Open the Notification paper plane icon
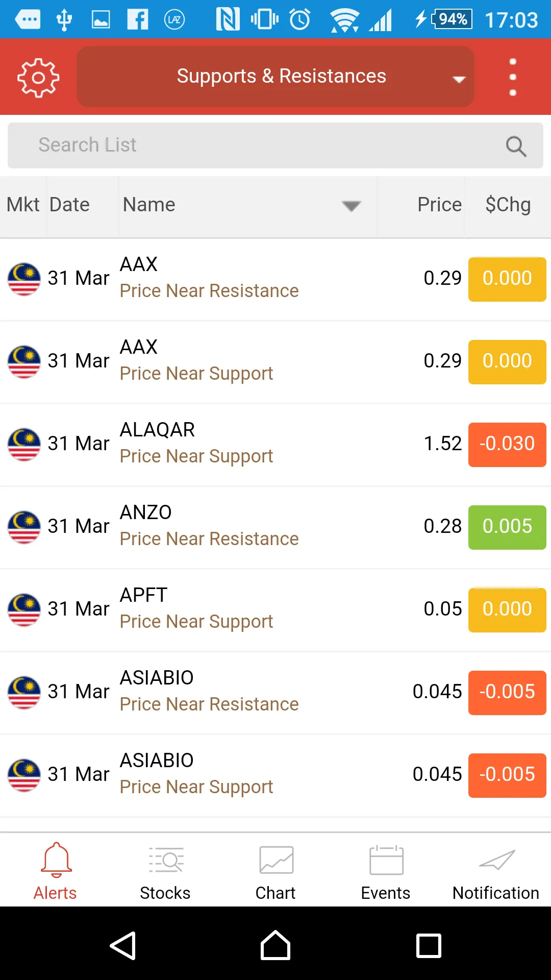The width and height of the screenshot is (551, 980). [496, 871]
